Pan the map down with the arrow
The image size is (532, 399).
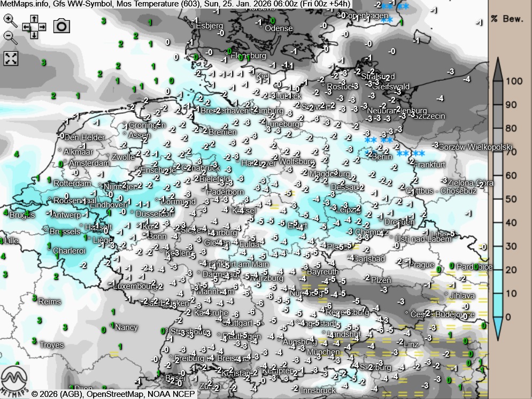pos(34,35)
